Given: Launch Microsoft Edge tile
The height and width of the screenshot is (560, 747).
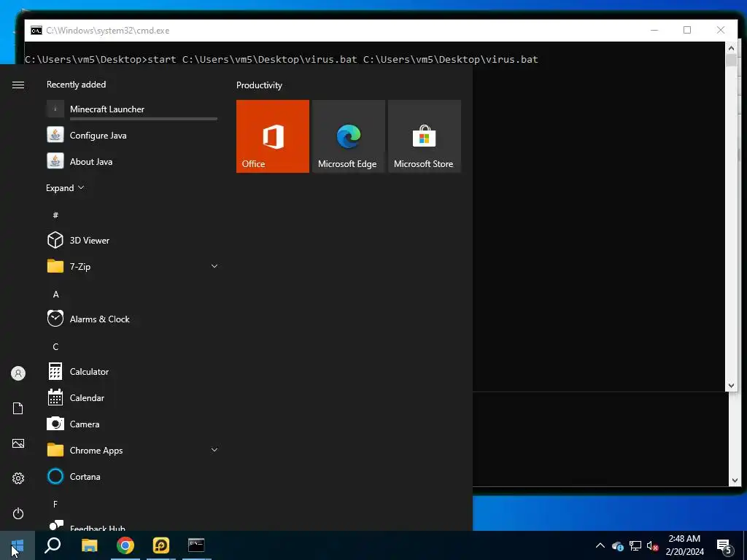Looking at the screenshot, I should 348,136.
